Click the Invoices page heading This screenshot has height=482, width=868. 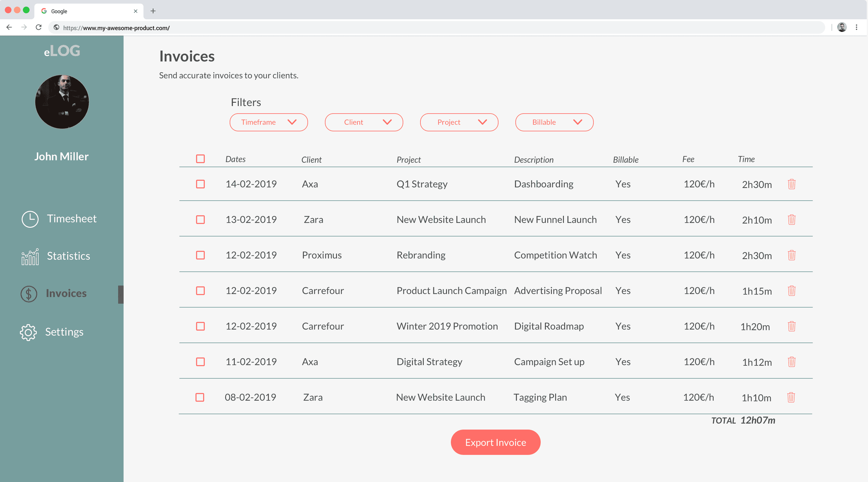tap(187, 56)
